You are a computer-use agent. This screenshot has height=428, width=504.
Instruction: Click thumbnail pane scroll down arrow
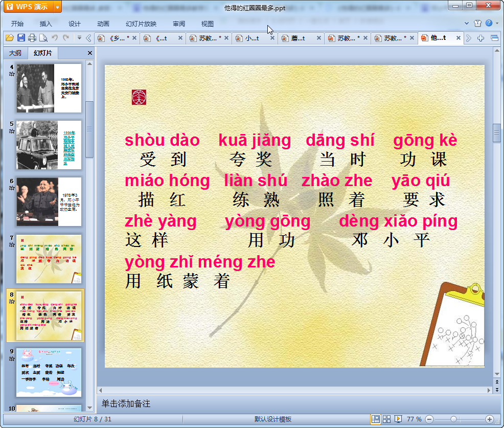click(89, 408)
